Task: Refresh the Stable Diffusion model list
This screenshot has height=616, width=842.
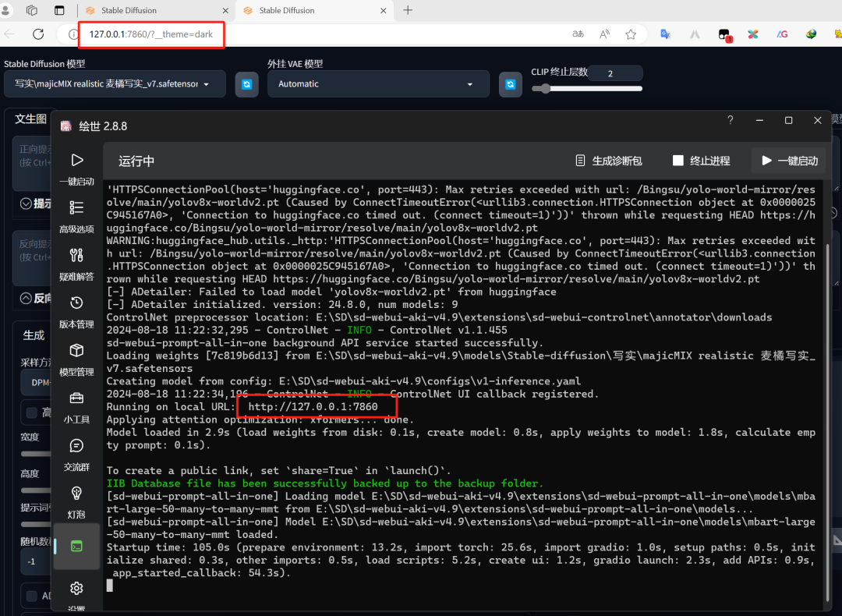Action: tap(247, 84)
